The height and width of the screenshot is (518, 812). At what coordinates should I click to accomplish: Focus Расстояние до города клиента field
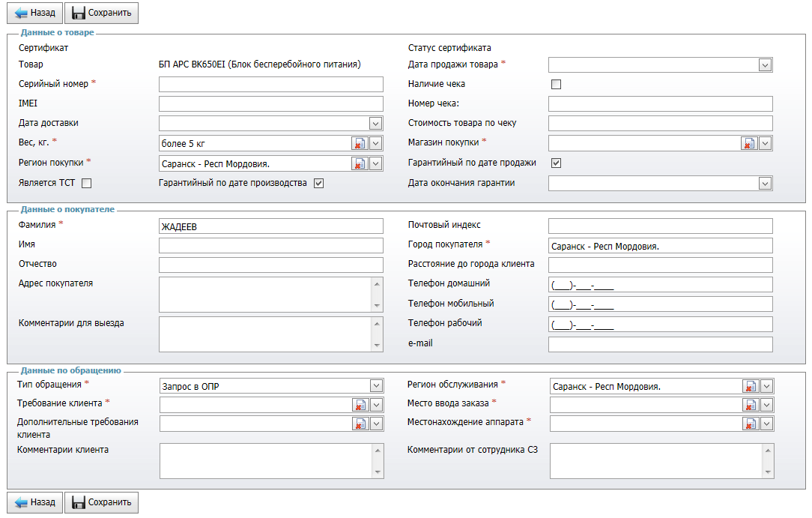click(660, 265)
